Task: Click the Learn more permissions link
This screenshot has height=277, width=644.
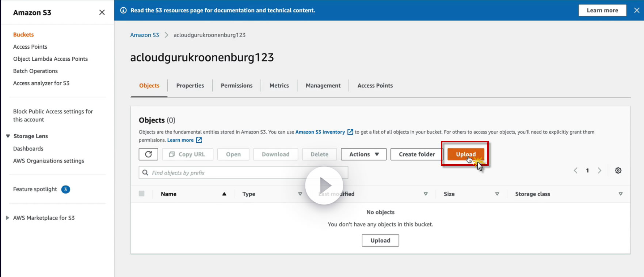Action: pos(180,140)
